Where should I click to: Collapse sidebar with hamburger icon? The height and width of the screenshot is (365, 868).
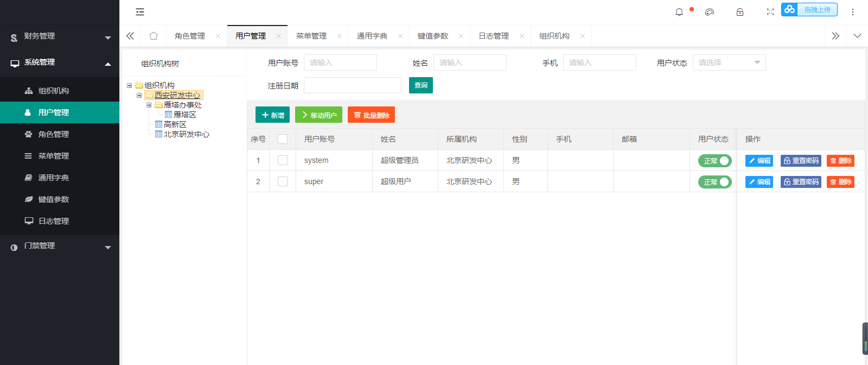tap(140, 12)
